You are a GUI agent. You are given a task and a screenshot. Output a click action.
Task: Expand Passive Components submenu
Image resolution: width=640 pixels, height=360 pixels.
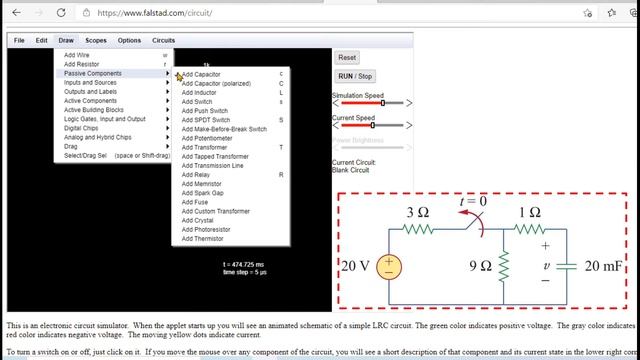(114, 73)
